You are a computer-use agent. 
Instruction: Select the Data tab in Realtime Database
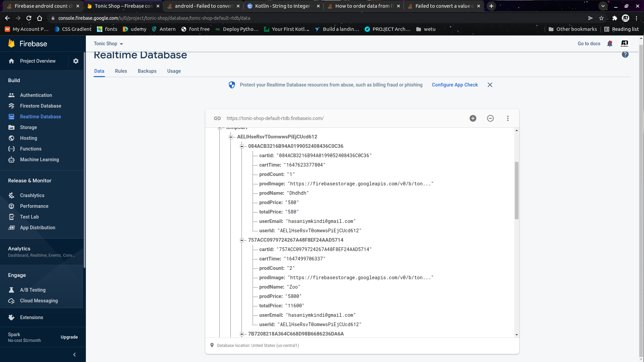click(99, 71)
